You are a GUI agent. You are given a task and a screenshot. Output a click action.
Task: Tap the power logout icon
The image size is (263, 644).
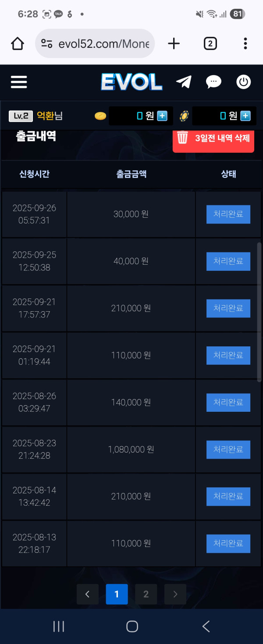click(243, 82)
